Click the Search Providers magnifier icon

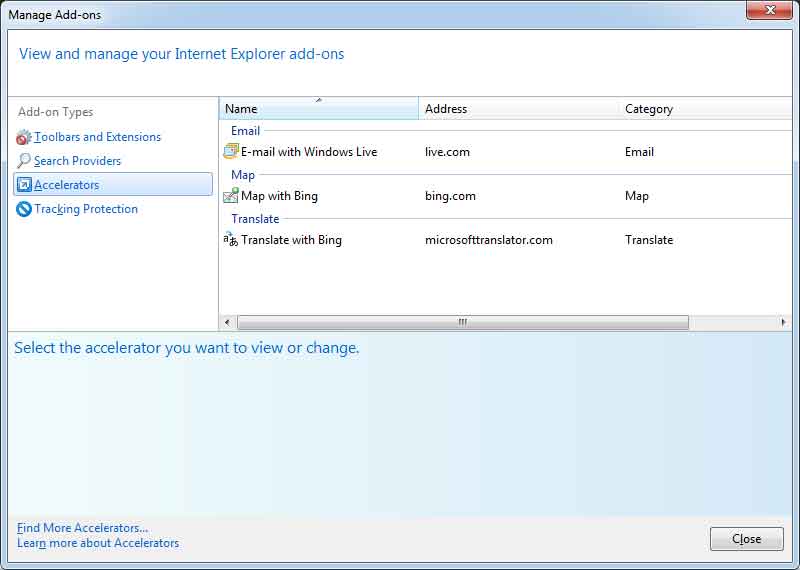(x=23, y=161)
